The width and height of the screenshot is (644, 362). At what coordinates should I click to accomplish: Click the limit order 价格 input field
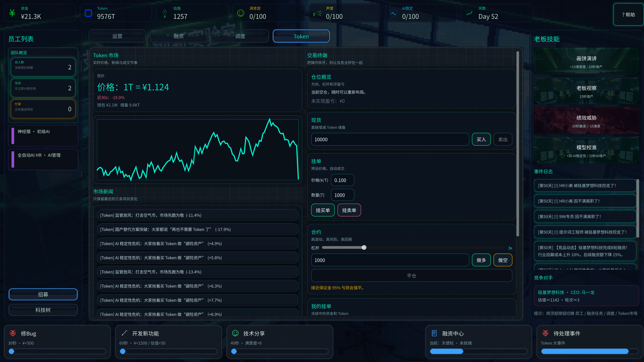pyautogui.click(x=342, y=180)
